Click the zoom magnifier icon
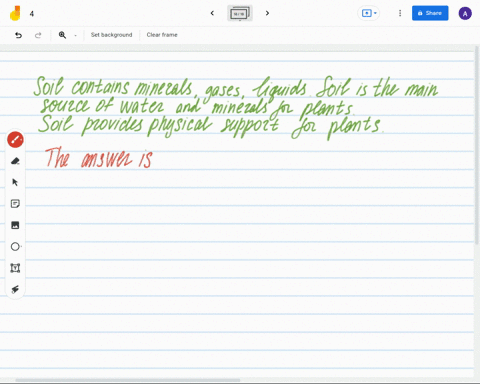The width and height of the screenshot is (480, 384). [x=62, y=35]
